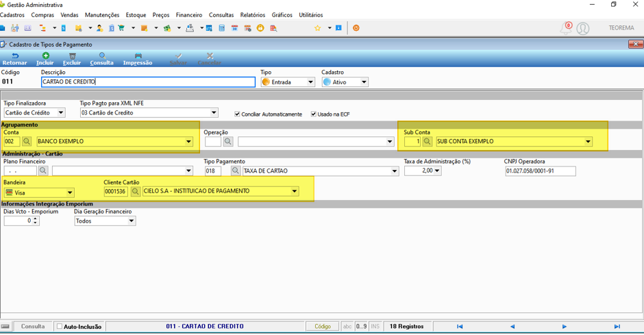
Task: Uncheck the Usado na ECF checkbox
Action: click(313, 114)
